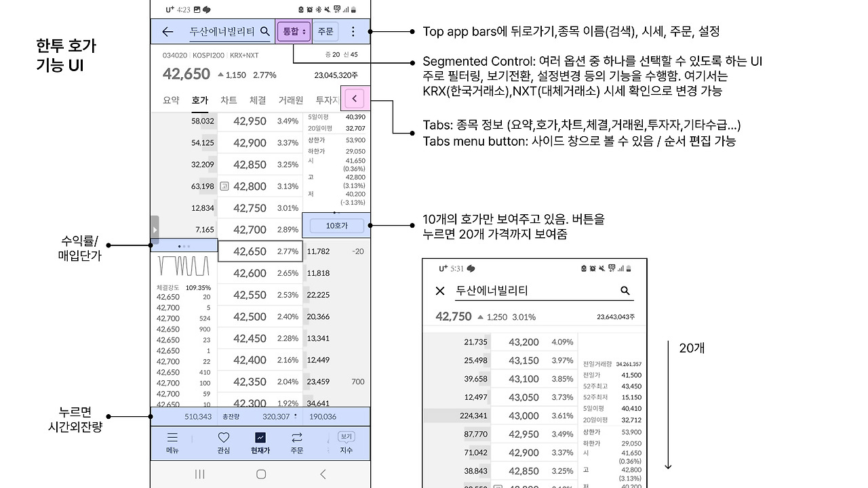Tap the 42,750 current price in the 5:31 screen
868x488 pixels.
[454, 317]
